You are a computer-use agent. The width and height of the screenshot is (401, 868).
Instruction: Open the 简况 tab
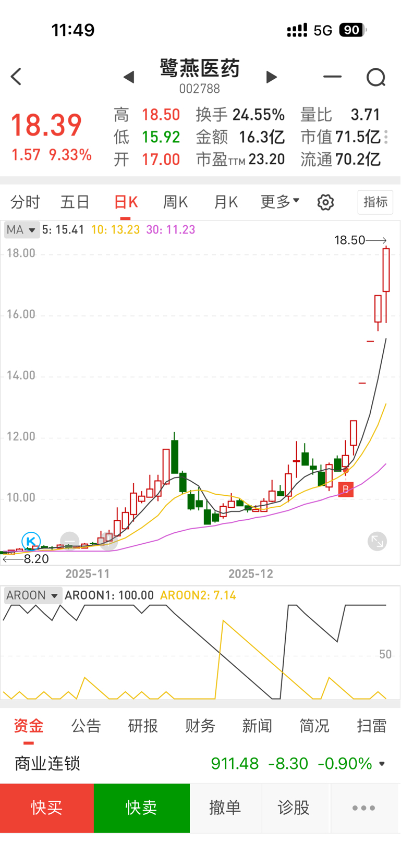314,726
